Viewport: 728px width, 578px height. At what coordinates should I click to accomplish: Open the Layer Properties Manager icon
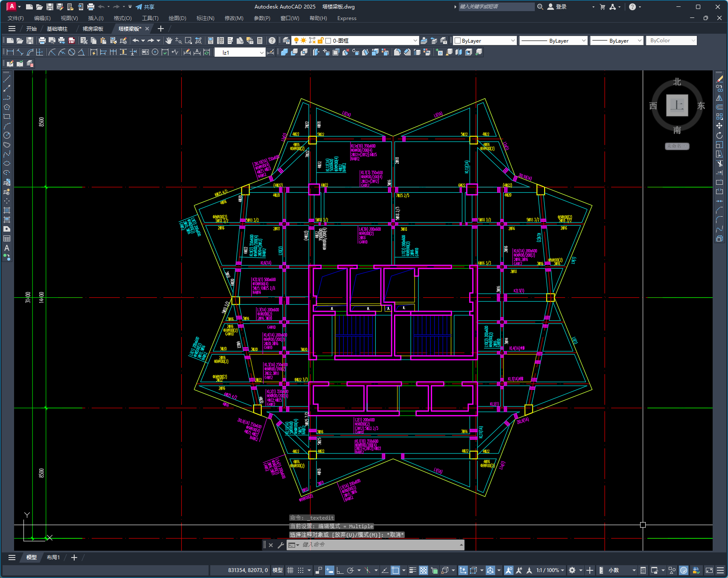[286, 41]
